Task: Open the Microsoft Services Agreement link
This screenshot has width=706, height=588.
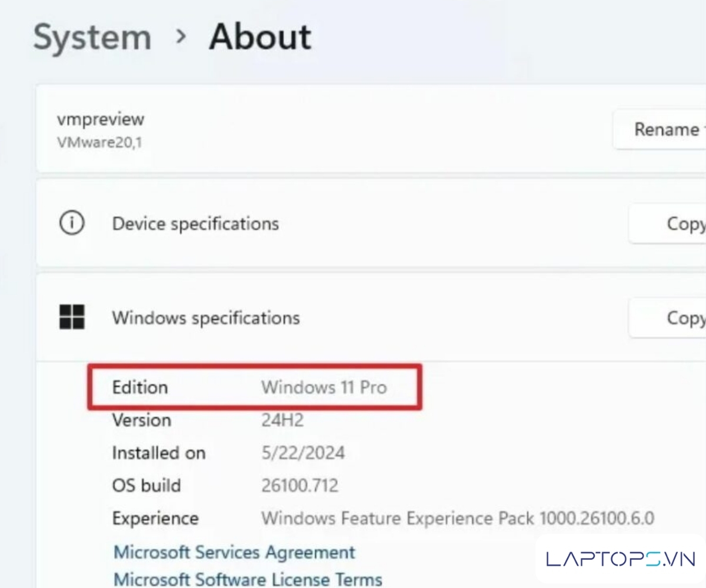Action: [x=234, y=552]
